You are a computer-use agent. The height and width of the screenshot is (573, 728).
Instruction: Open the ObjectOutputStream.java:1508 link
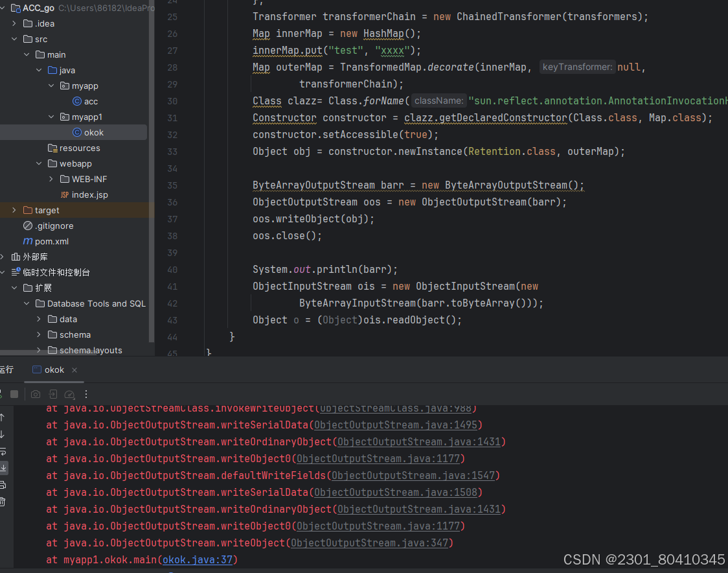coord(396,492)
